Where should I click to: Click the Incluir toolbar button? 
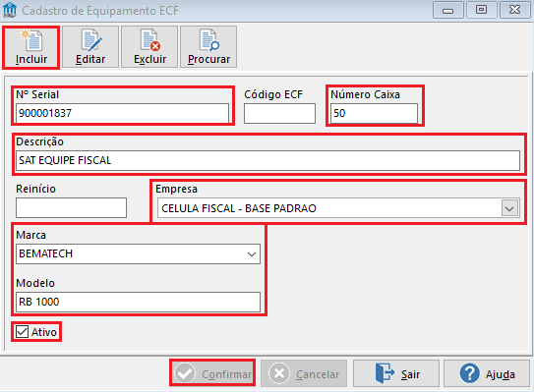point(31,47)
